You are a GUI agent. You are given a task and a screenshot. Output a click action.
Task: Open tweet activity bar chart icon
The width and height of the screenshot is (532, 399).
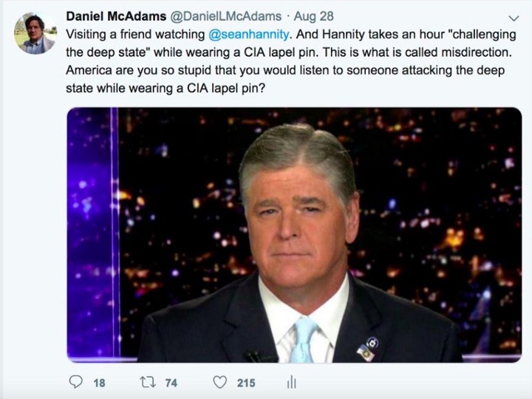click(291, 382)
